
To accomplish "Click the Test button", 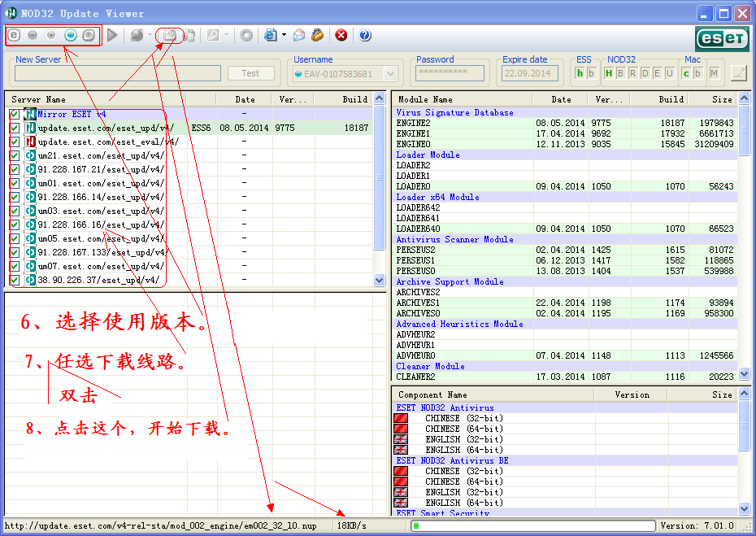I will (x=250, y=73).
